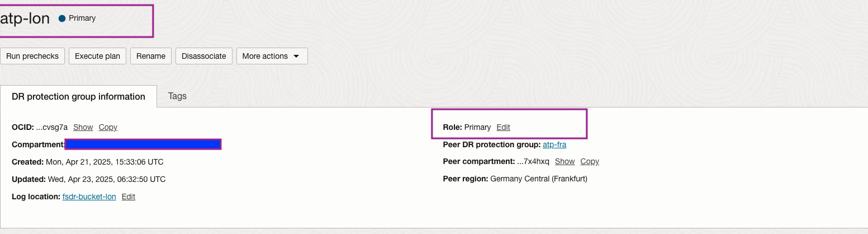
Task: Click the Disassociate button
Action: click(x=204, y=56)
